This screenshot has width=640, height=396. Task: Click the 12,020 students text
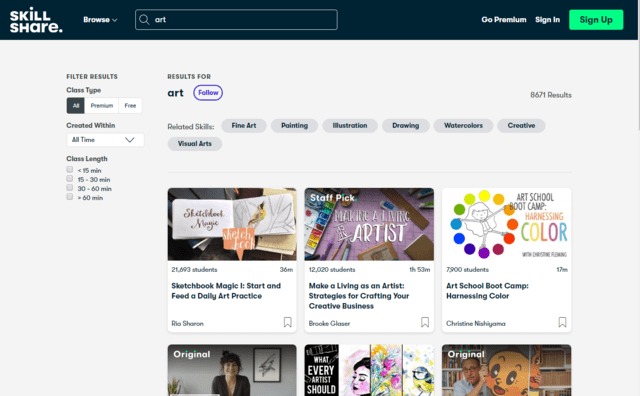[332, 269]
